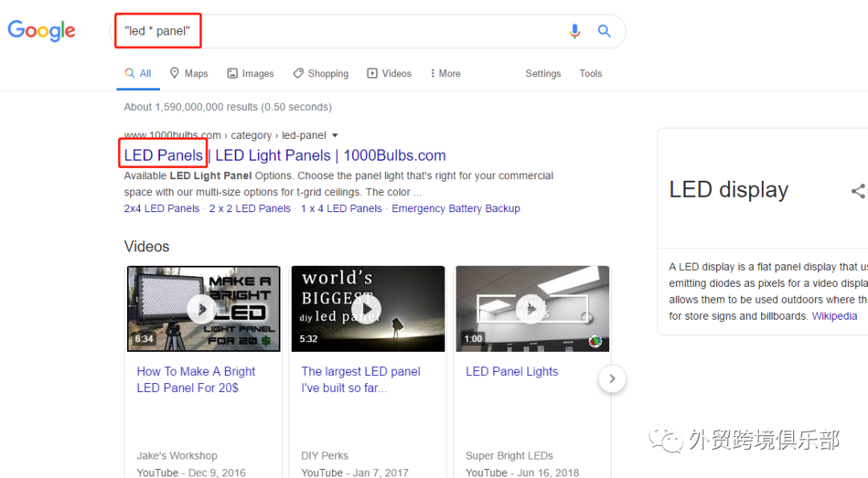Open the LED Panels 1000Bulbs.com result

click(285, 156)
